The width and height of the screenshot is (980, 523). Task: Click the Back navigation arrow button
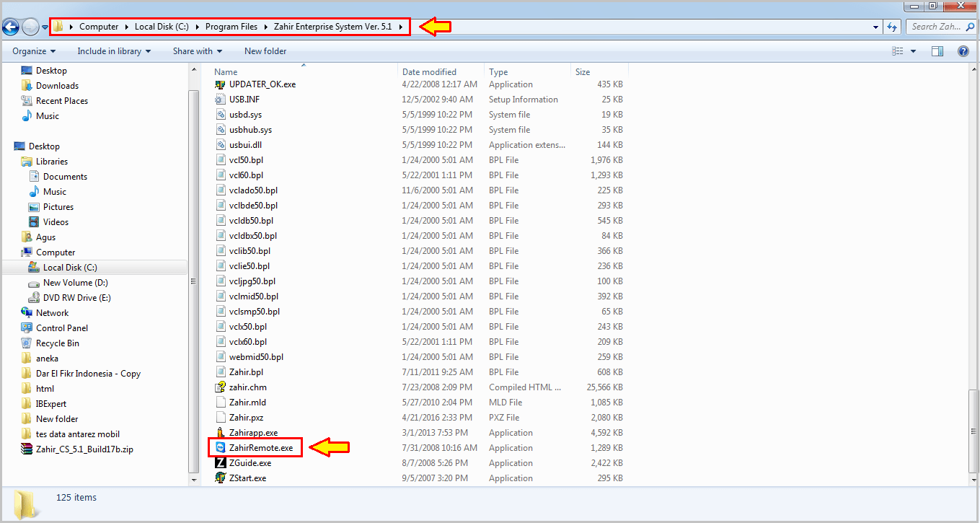[10, 27]
